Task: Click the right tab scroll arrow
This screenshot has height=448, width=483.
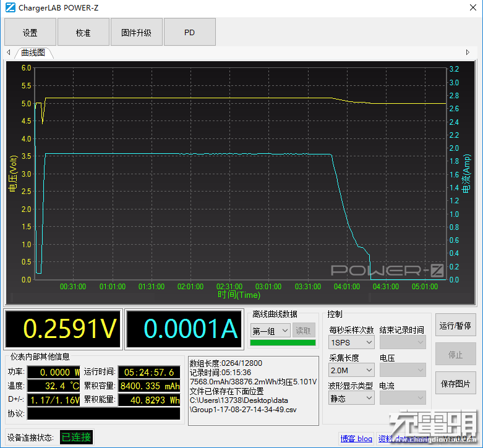Action: (x=468, y=53)
